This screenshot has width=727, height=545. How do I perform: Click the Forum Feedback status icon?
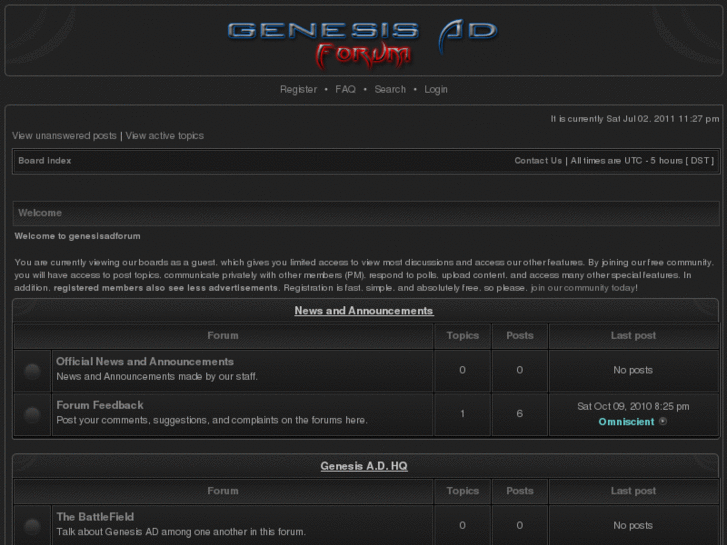tap(32, 414)
